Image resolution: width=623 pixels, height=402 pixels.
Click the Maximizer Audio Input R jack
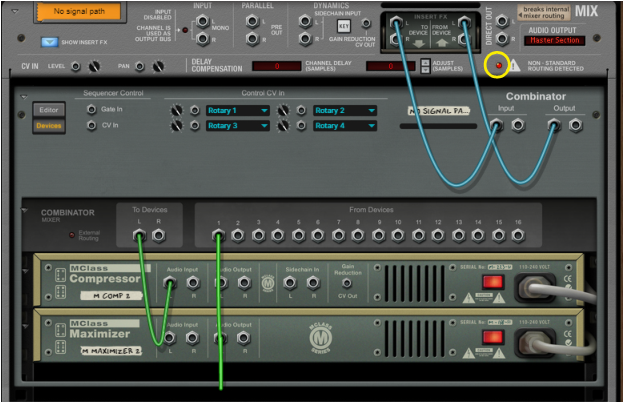tap(192, 338)
